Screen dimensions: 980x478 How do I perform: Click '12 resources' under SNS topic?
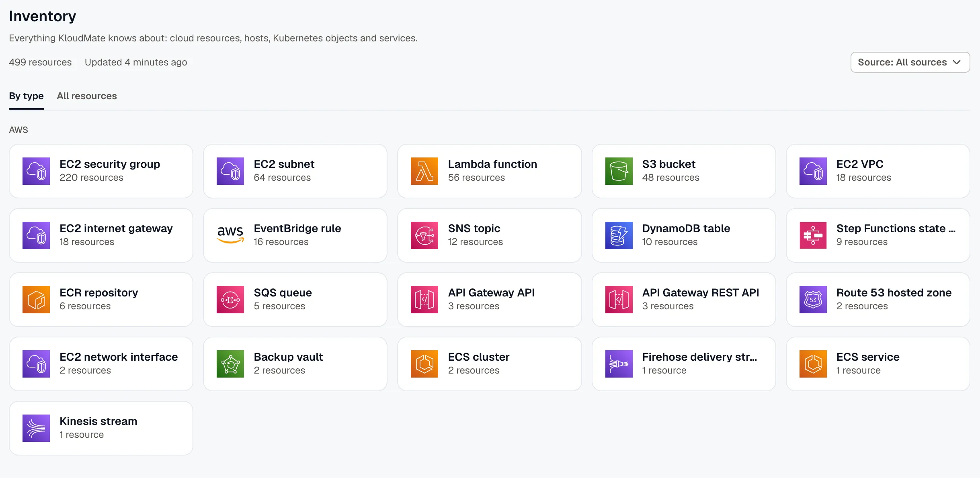point(475,242)
